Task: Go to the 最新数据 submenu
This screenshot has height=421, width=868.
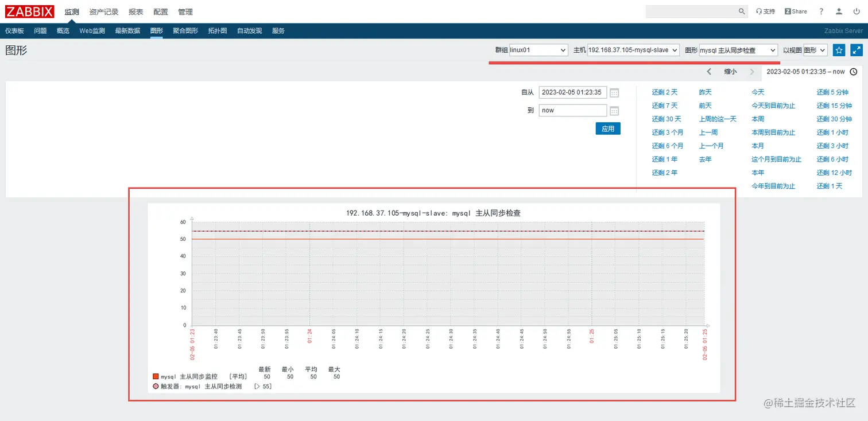Action: click(x=127, y=31)
